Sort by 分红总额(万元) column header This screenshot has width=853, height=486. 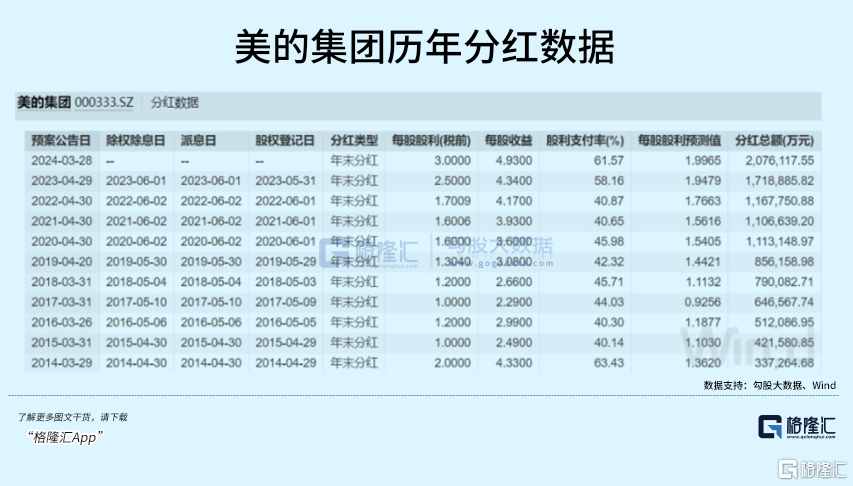pos(774,140)
